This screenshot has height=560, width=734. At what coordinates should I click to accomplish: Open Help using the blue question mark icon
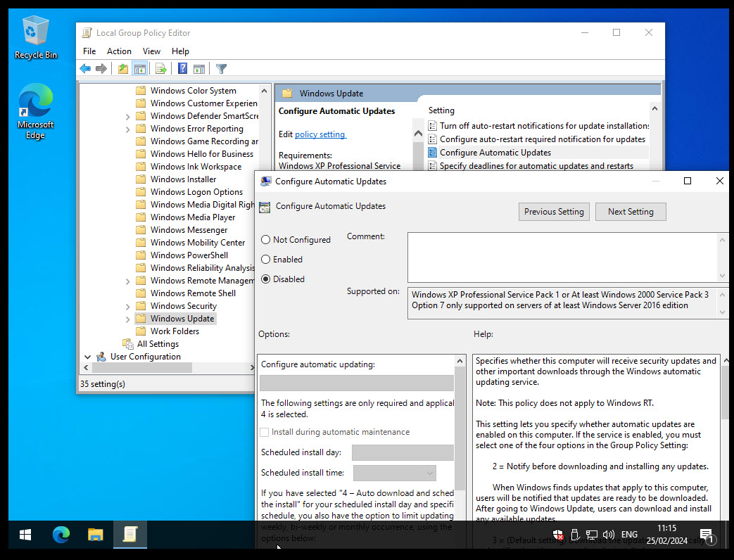182,68
